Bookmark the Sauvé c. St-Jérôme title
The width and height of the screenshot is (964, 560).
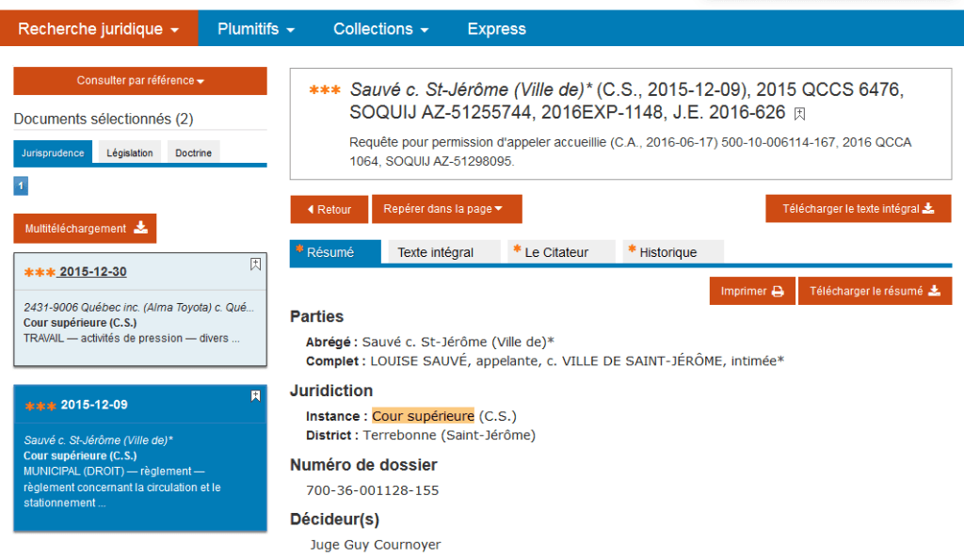[x=799, y=114]
